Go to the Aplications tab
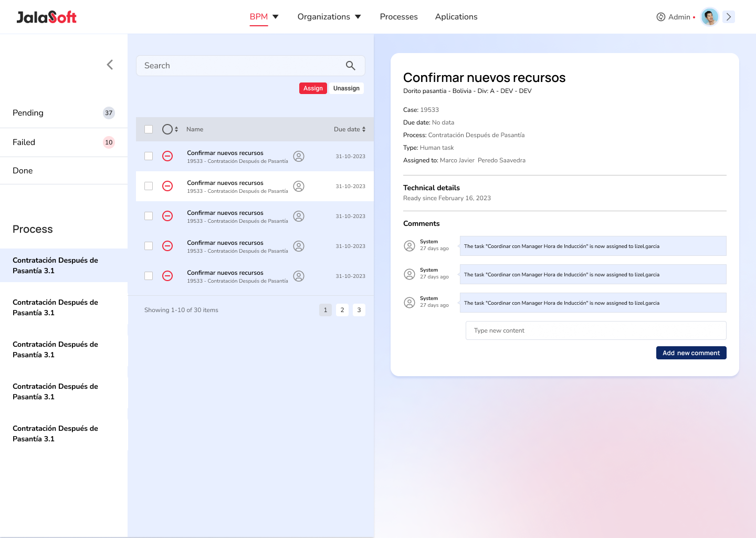The width and height of the screenshot is (756, 538). [456, 17]
